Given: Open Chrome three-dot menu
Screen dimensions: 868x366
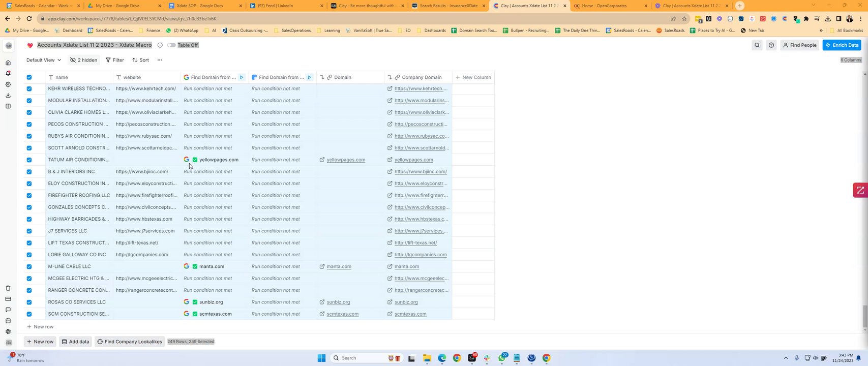Looking at the screenshot, I should (861, 19).
